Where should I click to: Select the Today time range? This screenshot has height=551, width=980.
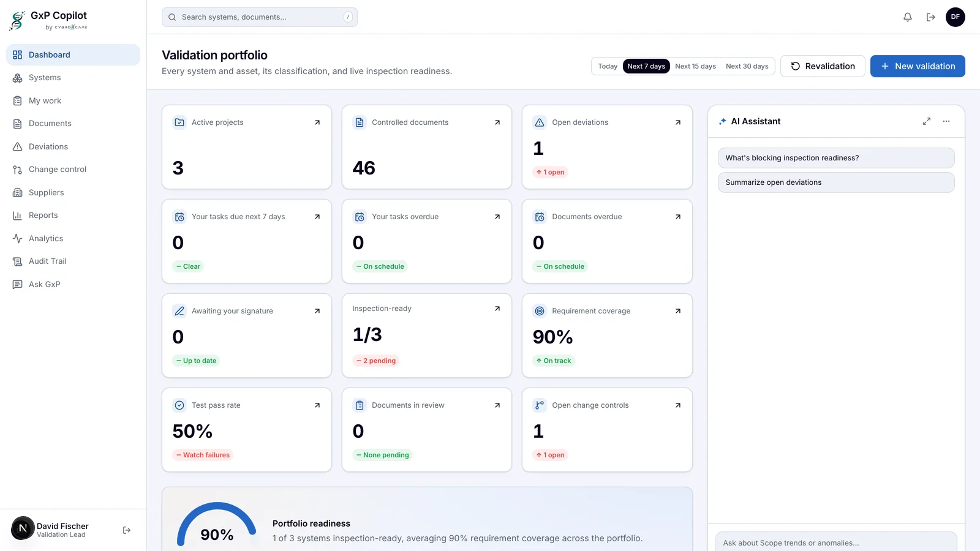608,66
